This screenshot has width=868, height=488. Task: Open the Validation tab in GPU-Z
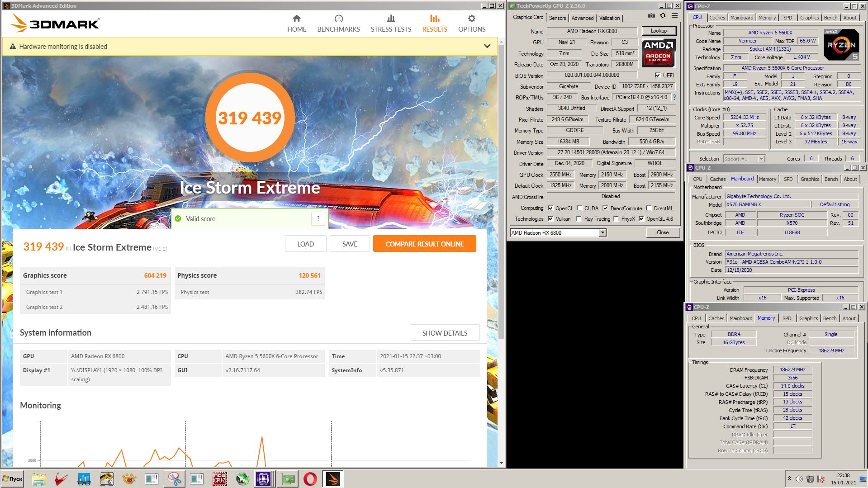609,18
